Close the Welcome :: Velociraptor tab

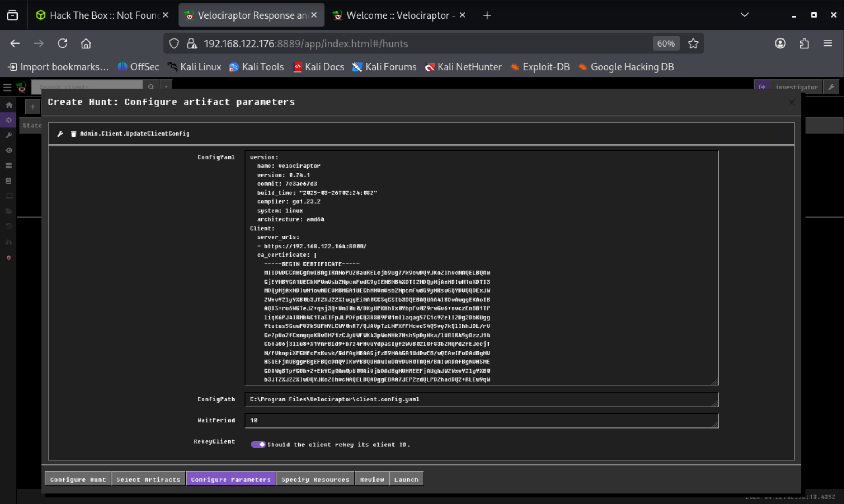pyautogui.click(x=462, y=15)
